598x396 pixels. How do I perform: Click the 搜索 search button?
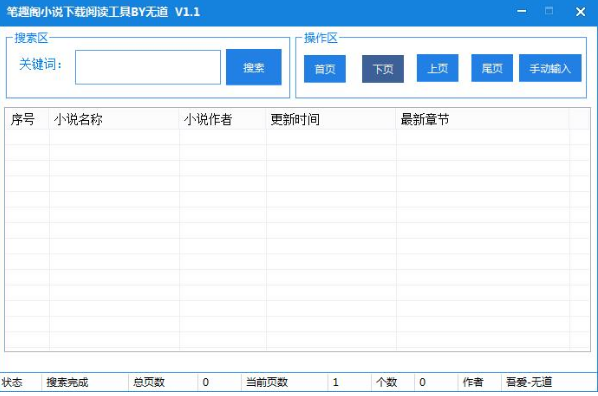(x=254, y=67)
